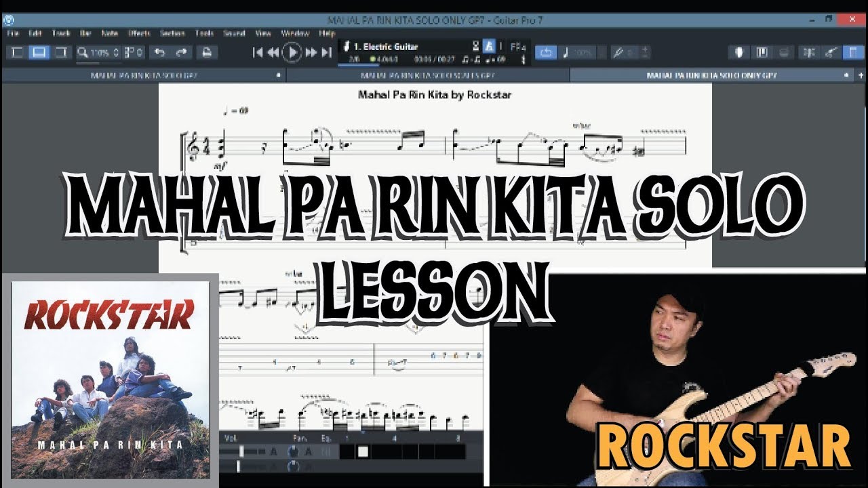Toggle the highlighted metronome icon
The width and height of the screenshot is (868, 488).
(x=488, y=47)
